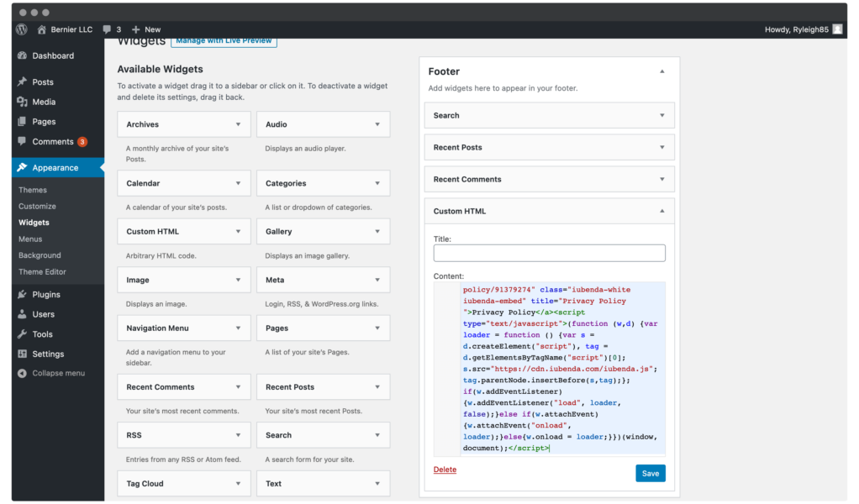Click the Dashboard gauge icon in sidebar
Image resolution: width=859 pixels, height=504 pixels.
(x=22, y=56)
